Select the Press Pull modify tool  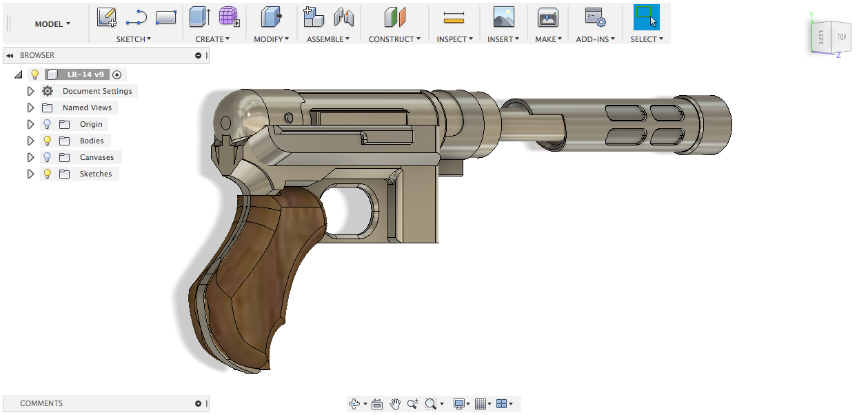pyautogui.click(x=271, y=17)
